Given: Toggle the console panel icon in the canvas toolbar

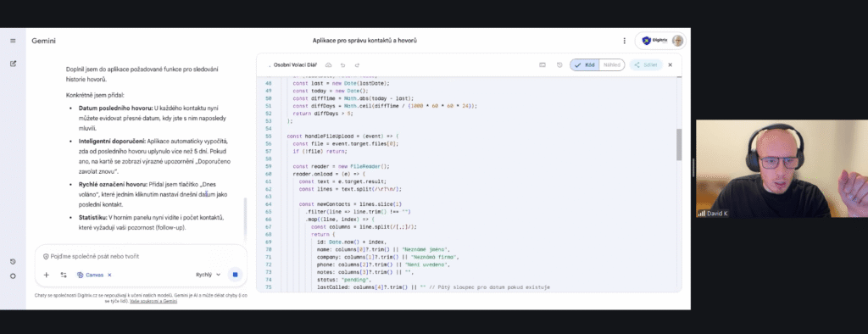Looking at the screenshot, I should point(542,64).
